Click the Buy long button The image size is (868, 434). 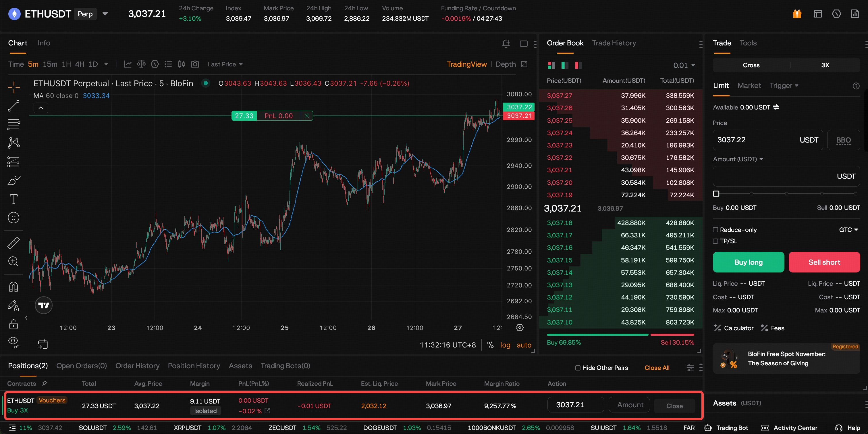pos(749,262)
